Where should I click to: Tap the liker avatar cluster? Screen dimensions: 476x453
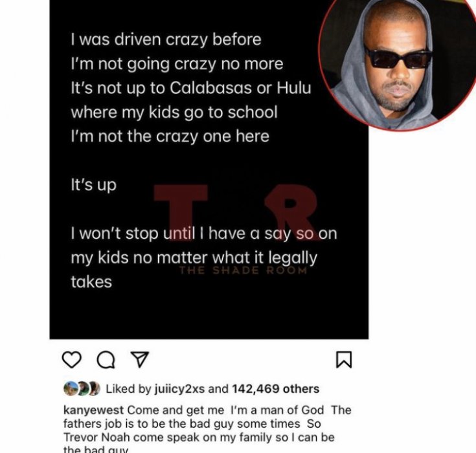tap(82, 389)
